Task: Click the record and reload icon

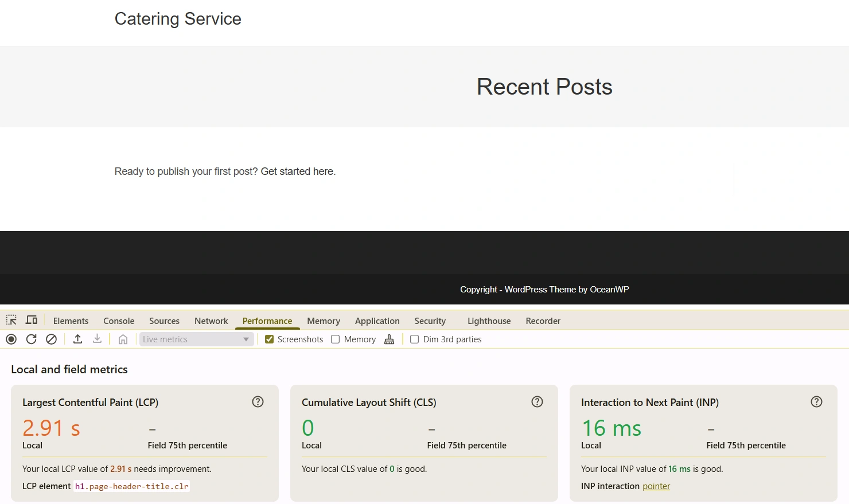Action: 31,339
